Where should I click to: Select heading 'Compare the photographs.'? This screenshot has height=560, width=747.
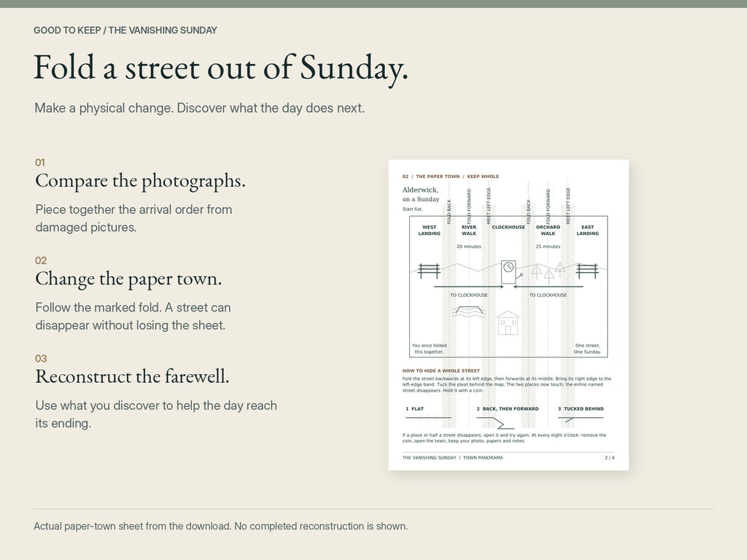pyautogui.click(x=141, y=181)
